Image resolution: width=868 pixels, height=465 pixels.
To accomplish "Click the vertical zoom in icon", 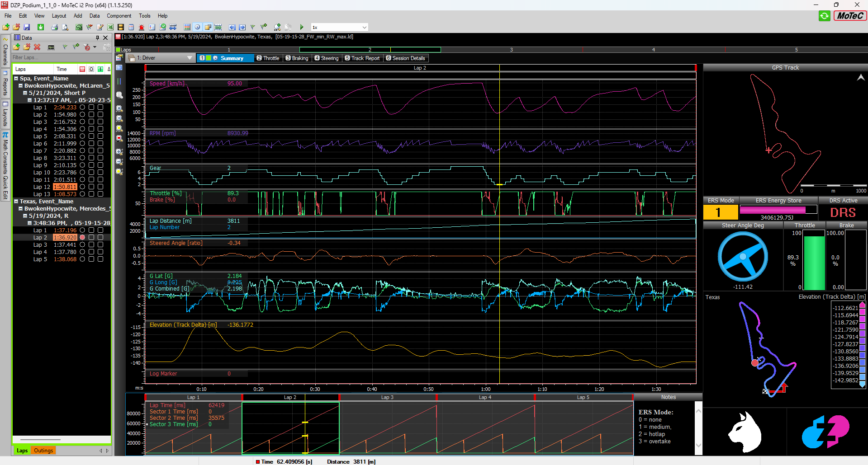I will click(x=119, y=151).
